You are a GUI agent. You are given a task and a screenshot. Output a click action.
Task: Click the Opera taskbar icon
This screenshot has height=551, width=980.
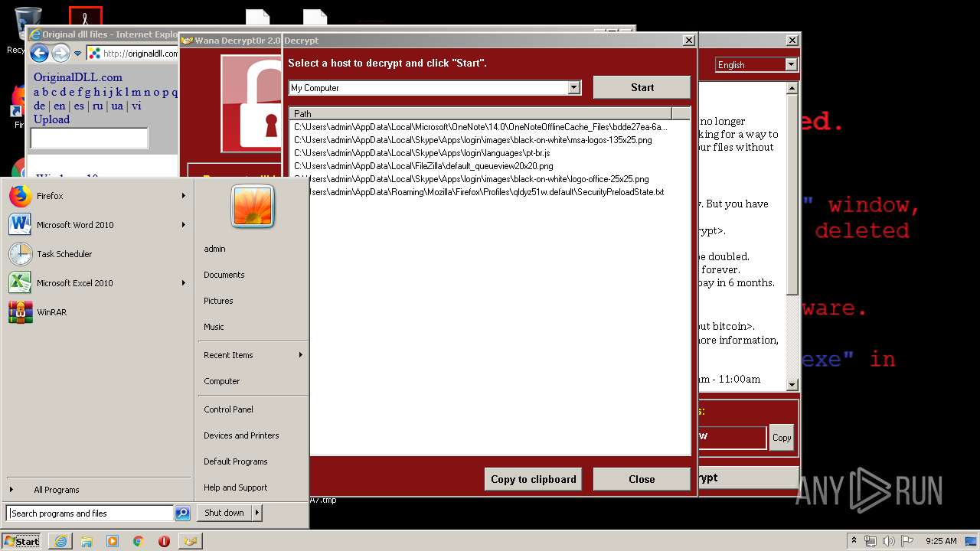164,541
